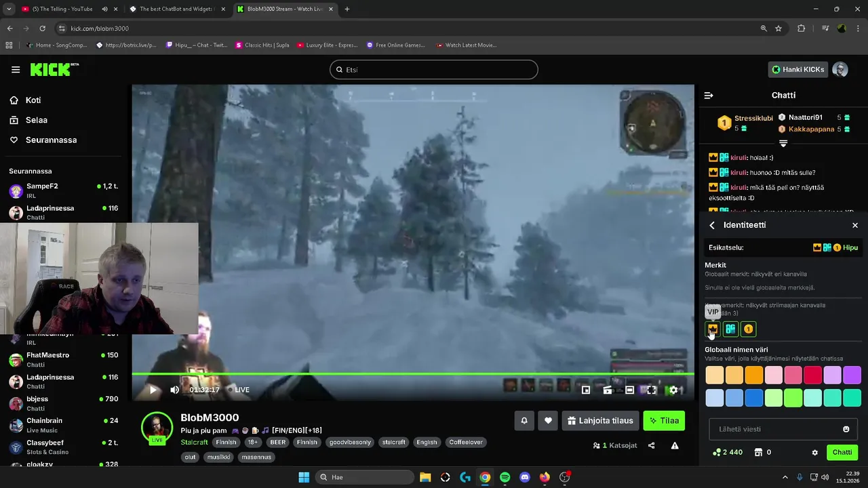Toggle picture-in-picture on player

click(586, 390)
